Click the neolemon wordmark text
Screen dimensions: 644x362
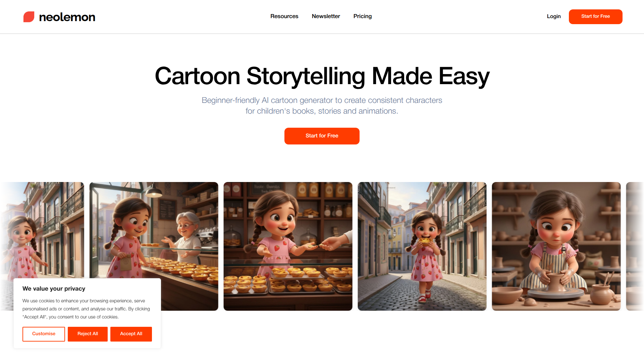pyautogui.click(x=67, y=17)
